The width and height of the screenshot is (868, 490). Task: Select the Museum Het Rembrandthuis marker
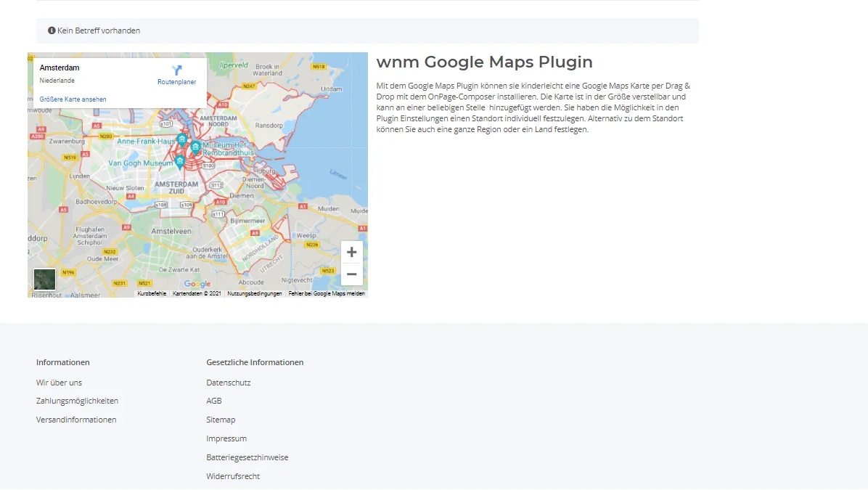[195, 147]
